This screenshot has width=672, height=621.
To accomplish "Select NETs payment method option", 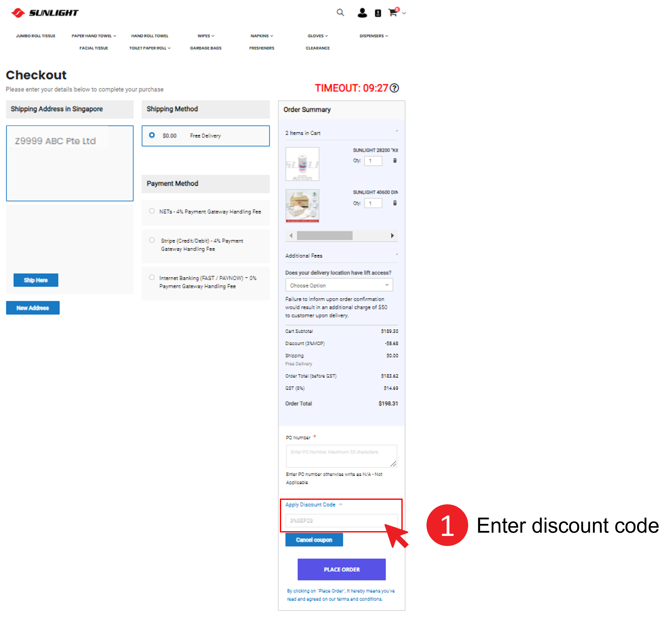I will click(152, 211).
